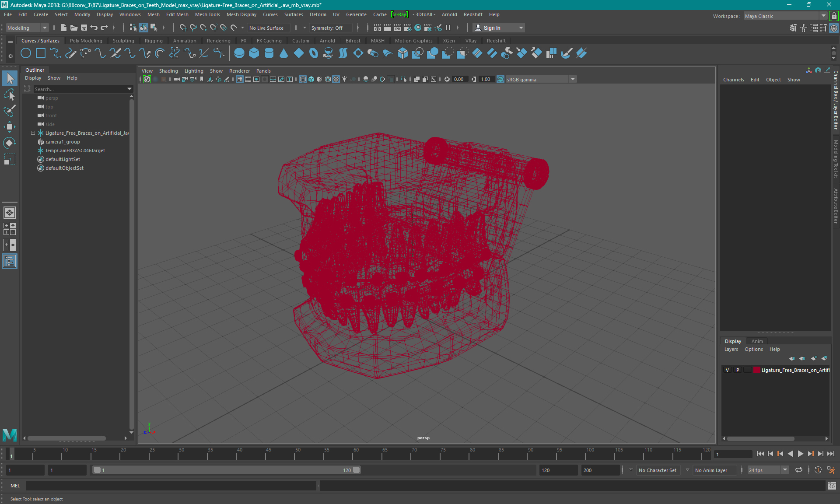The height and width of the screenshot is (504, 840).
Task: Open the sRGB gamma dropdown
Action: tap(541, 79)
